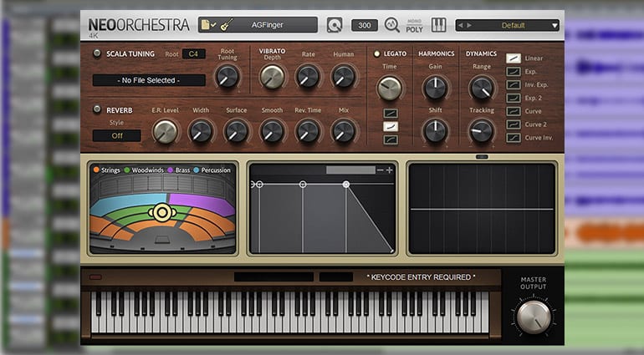Open the AGFinger instrument selector
Viewport: 644px width, 355px height.
pyautogui.click(x=258, y=25)
